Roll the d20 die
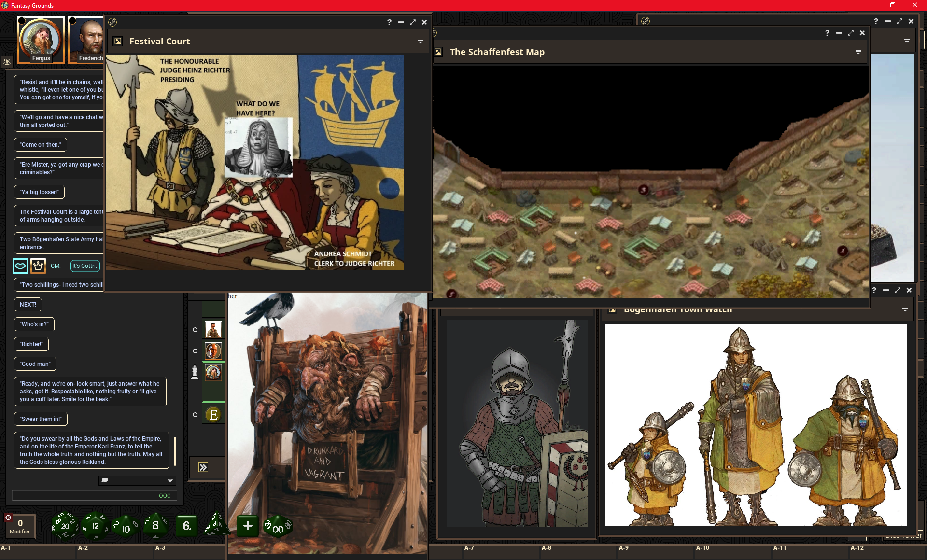 click(x=65, y=526)
